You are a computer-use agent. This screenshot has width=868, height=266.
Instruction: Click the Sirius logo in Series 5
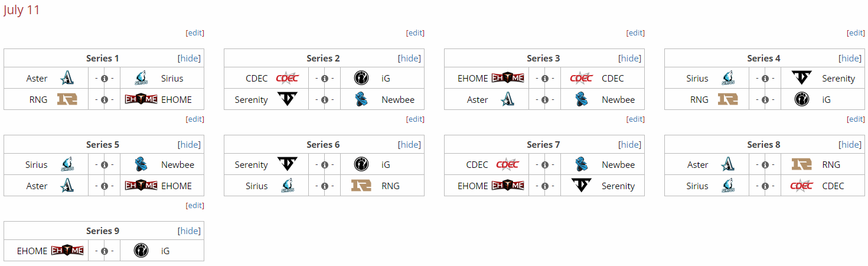point(67,164)
